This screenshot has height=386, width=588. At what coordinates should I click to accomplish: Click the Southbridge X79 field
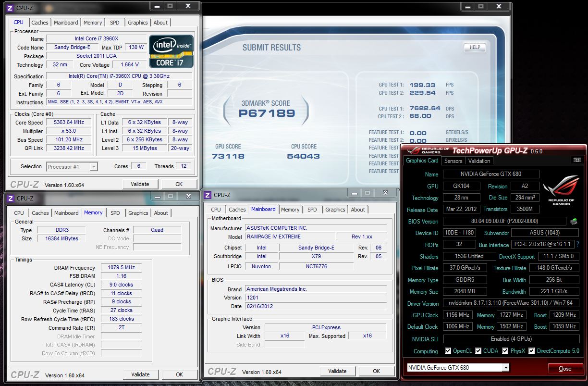[x=316, y=257]
